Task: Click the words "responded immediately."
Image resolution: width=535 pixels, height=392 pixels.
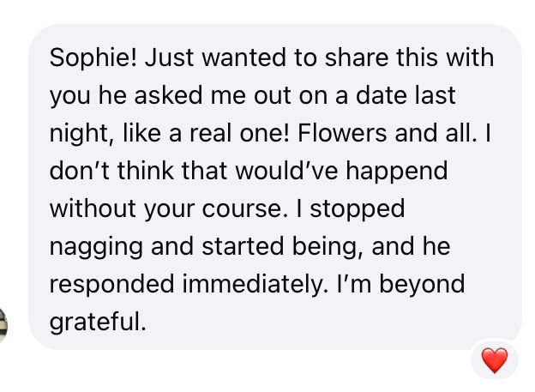Action: [x=190, y=284]
